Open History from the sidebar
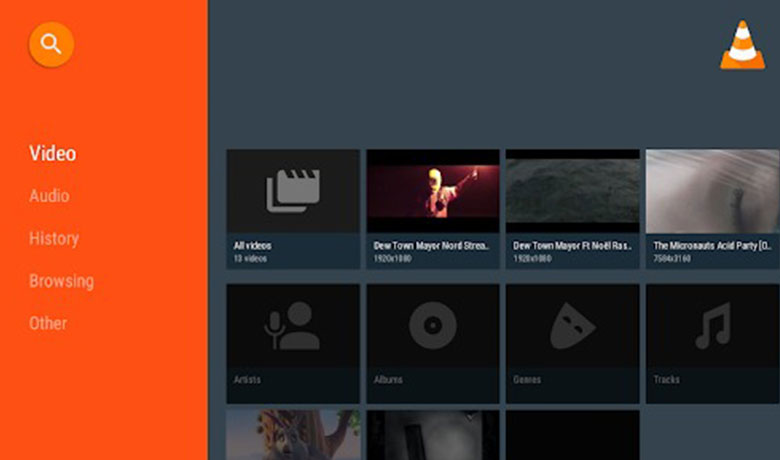780x460 pixels. (54, 238)
